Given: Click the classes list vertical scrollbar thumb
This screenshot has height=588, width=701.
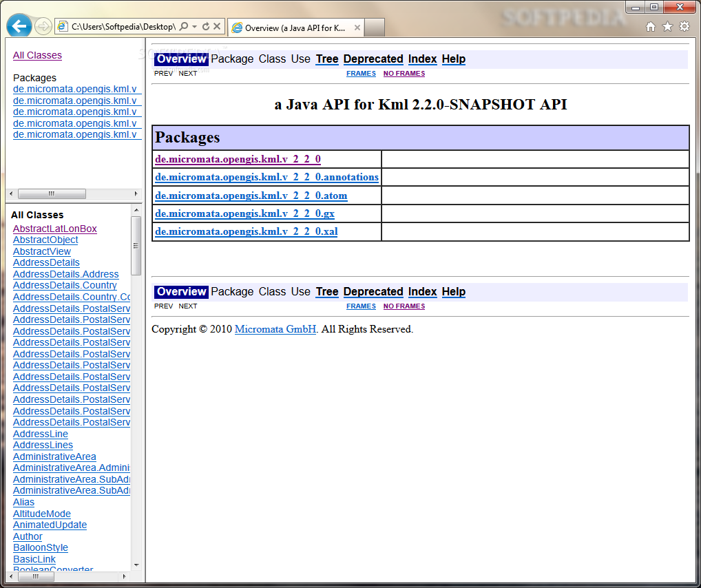Looking at the screenshot, I should pyautogui.click(x=136, y=246).
